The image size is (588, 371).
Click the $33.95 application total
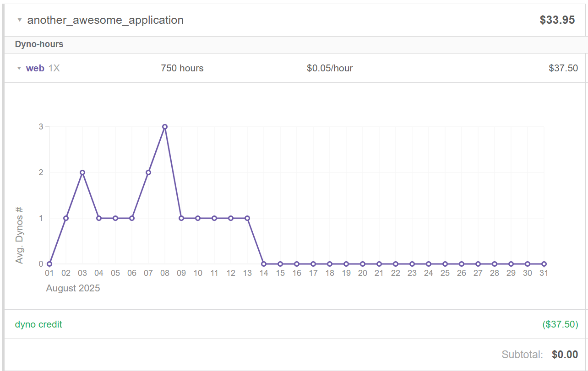(x=557, y=20)
